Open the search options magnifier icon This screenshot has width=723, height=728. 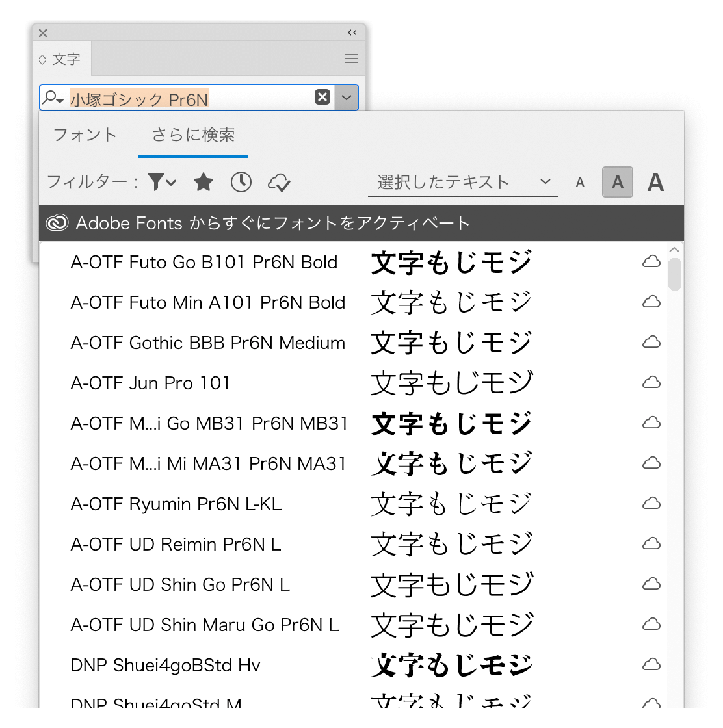[x=52, y=97]
